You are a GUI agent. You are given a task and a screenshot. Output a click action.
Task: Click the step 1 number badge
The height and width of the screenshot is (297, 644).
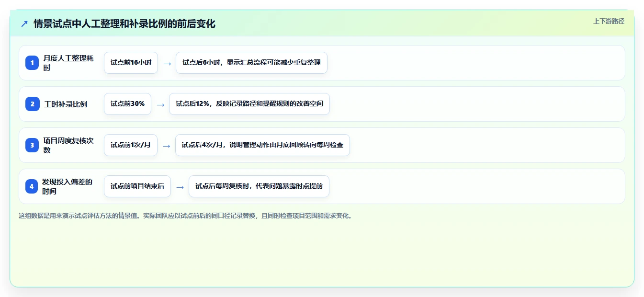[x=32, y=63]
